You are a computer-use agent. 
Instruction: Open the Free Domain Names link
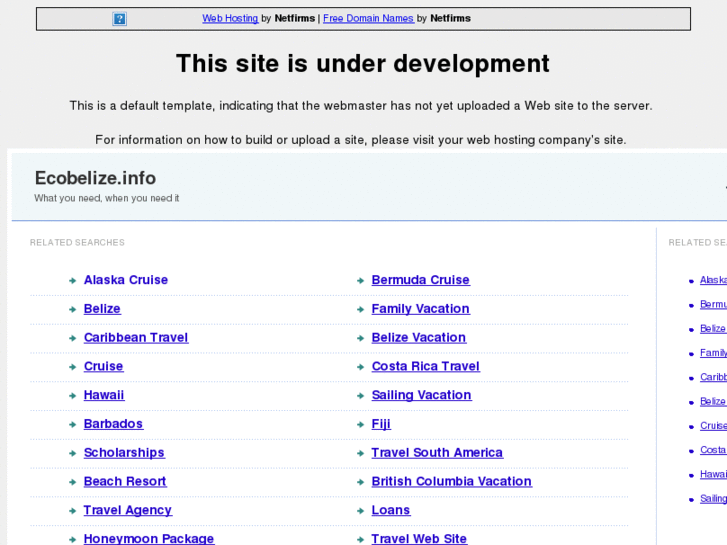(368, 18)
